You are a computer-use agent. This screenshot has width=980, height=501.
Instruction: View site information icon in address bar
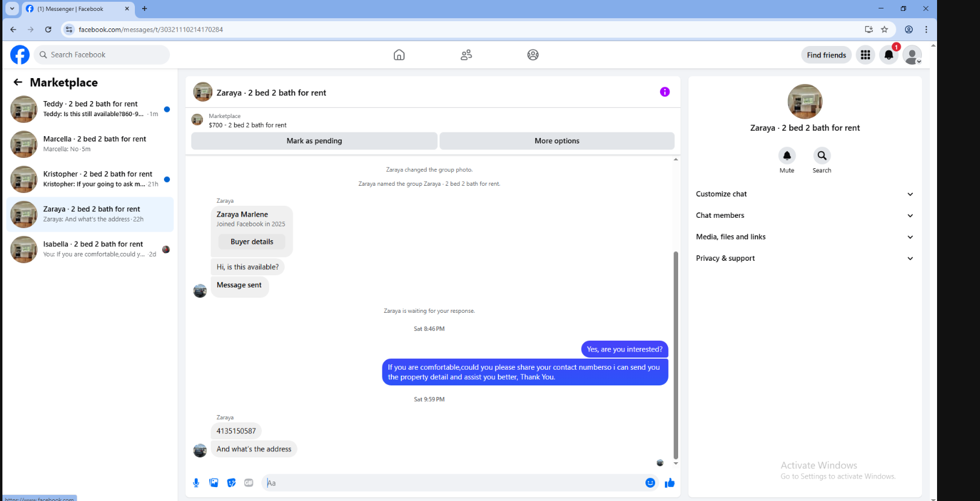pyautogui.click(x=69, y=29)
